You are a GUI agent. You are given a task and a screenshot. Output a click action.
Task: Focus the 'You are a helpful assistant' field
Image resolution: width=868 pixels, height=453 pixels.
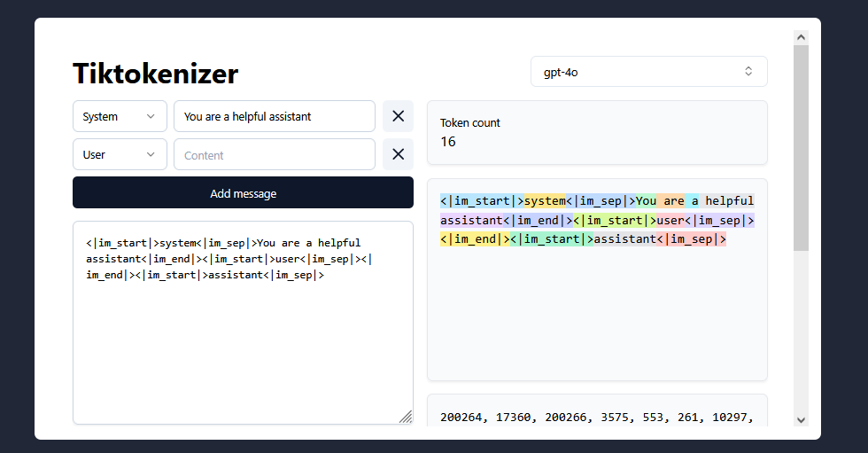pyautogui.click(x=275, y=116)
